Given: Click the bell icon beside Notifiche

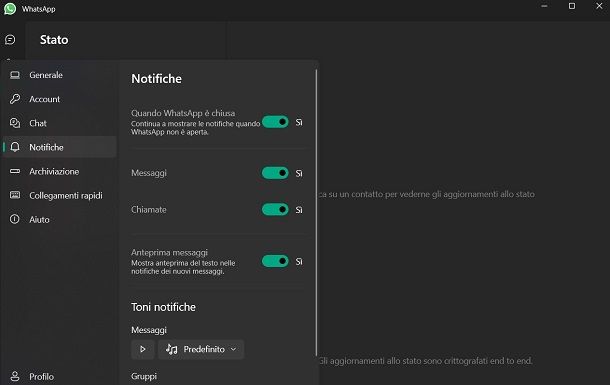Looking at the screenshot, I should [x=15, y=147].
